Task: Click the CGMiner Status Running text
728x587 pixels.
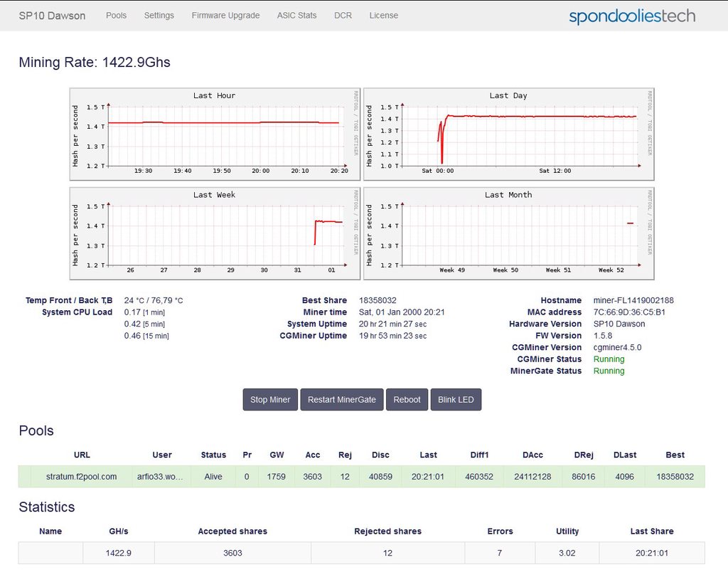Action: tap(609, 359)
